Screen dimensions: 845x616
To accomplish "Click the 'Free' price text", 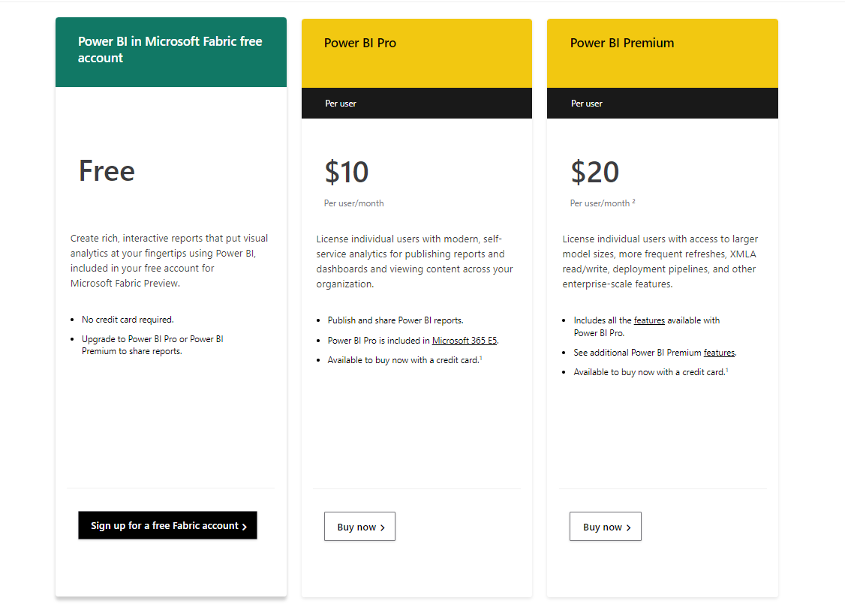I will (107, 171).
